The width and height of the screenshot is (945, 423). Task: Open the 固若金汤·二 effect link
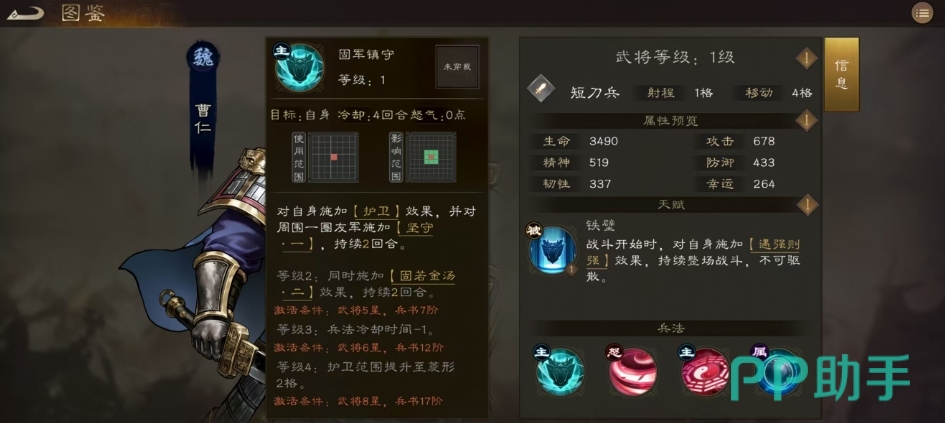[367, 284]
